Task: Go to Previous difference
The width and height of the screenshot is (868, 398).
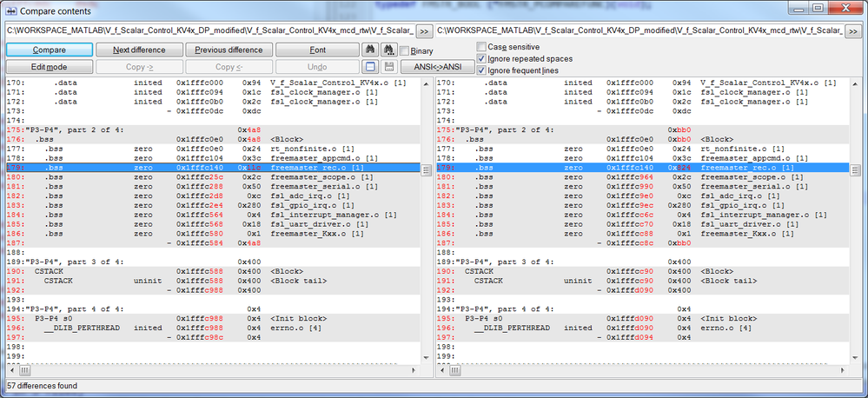Action: (x=229, y=50)
